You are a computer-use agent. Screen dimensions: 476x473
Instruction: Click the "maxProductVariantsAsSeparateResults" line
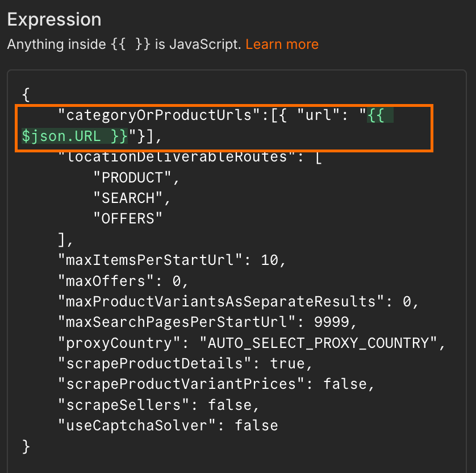click(x=239, y=302)
